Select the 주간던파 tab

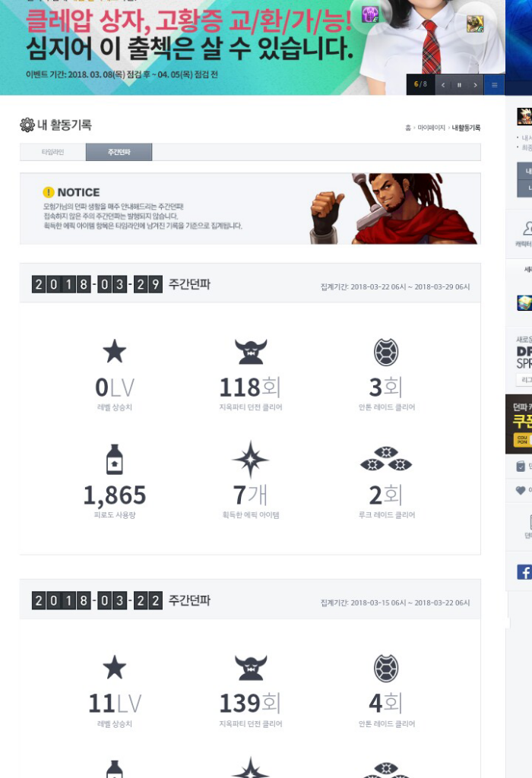pos(119,152)
